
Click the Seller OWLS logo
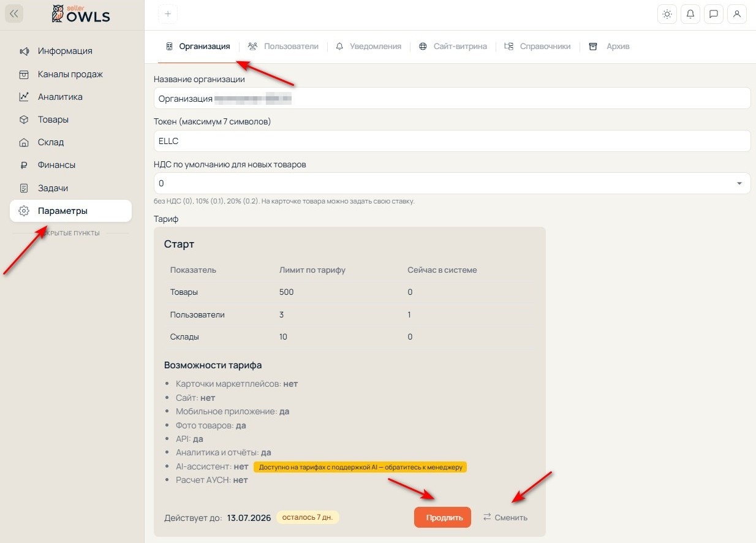click(x=81, y=13)
